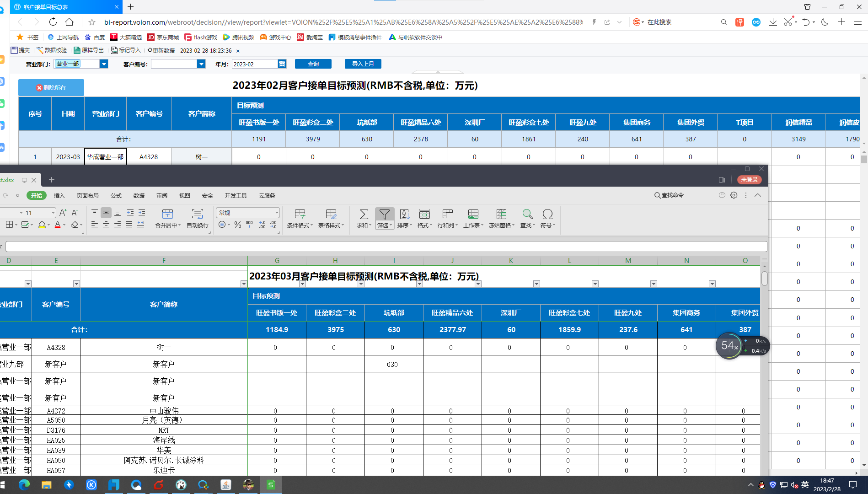Open filter dropdown in column E
This screenshot has height=494, width=868.
[76, 284]
